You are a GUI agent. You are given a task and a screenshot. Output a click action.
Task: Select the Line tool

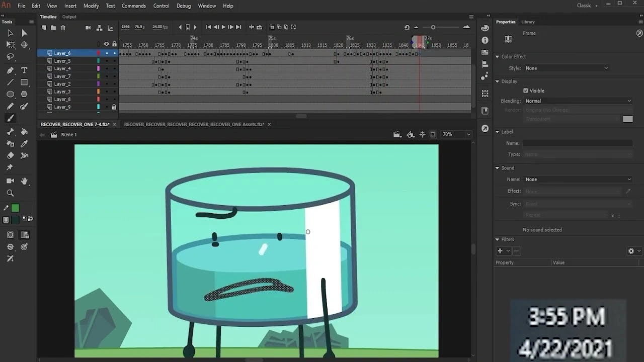[x=10, y=82]
